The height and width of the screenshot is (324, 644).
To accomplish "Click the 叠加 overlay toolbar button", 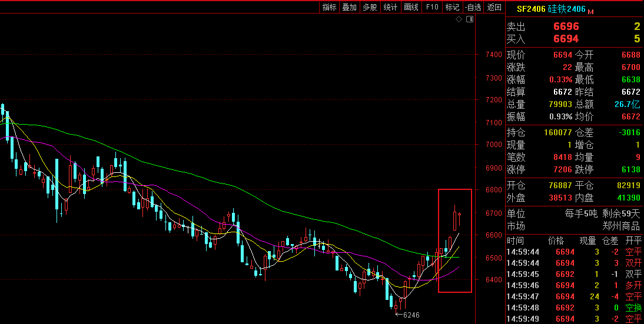I will [350, 7].
